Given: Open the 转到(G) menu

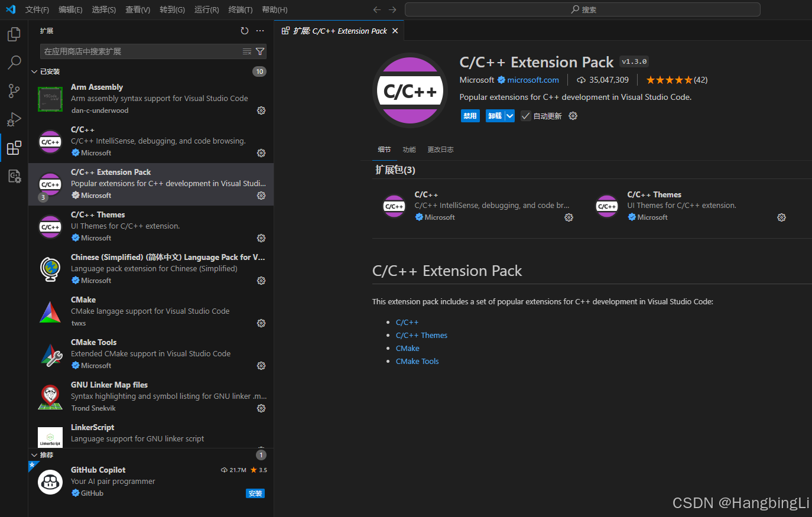Looking at the screenshot, I should point(172,9).
